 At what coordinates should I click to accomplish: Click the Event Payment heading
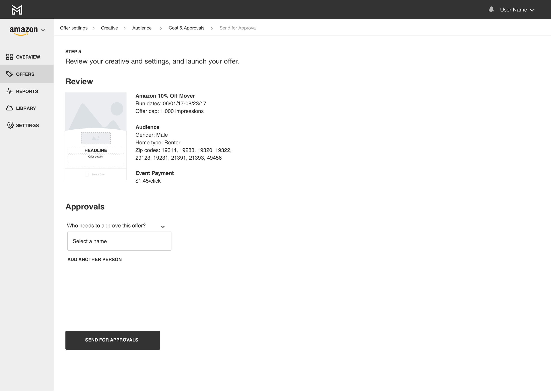coord(155,173)
